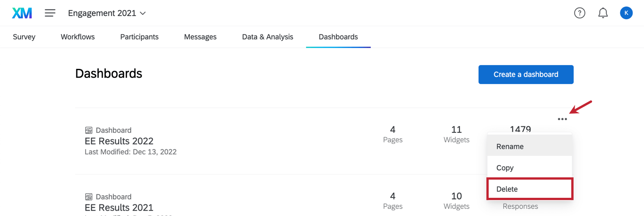Image resolution: width=644 pixels, height=216 pixels.
Task: Open the notifications bell
Action: (603, 13)
